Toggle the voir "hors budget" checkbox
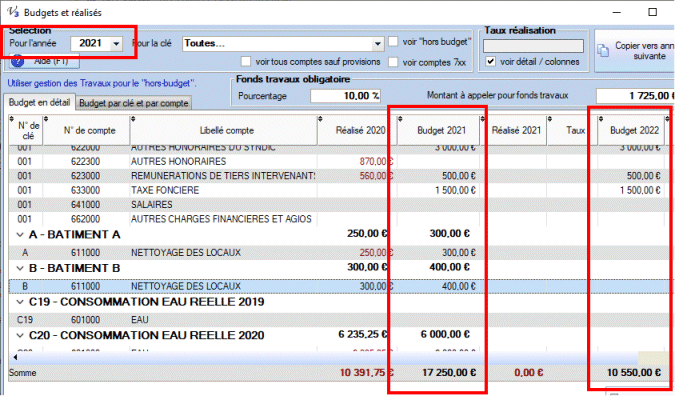This screenshot has height=396, width=675. (393, 42)
